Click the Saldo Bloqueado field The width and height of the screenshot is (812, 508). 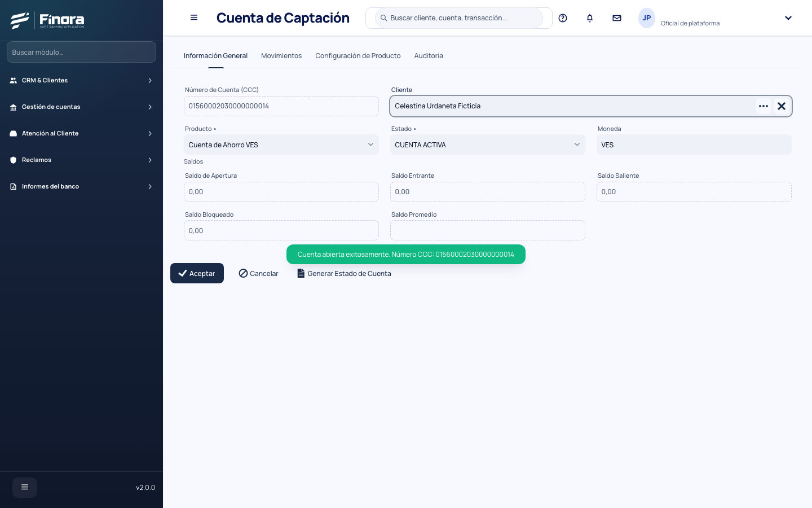click(281, 230)
